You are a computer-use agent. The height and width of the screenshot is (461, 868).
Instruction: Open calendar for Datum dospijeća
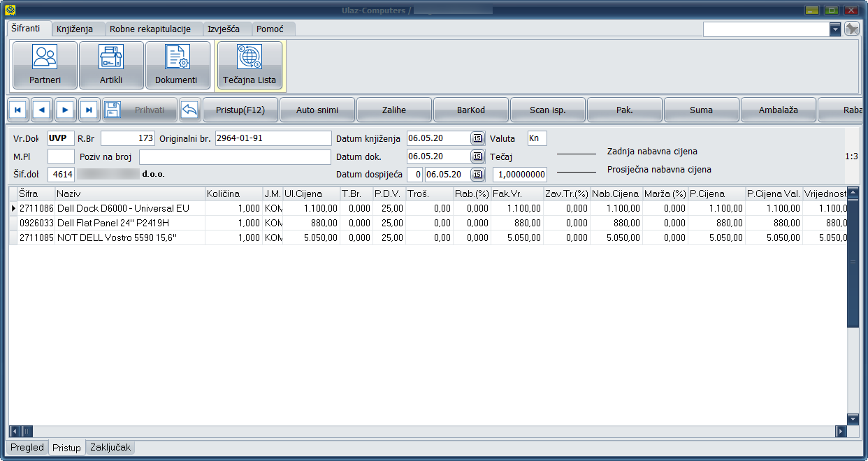pos(477,175)
